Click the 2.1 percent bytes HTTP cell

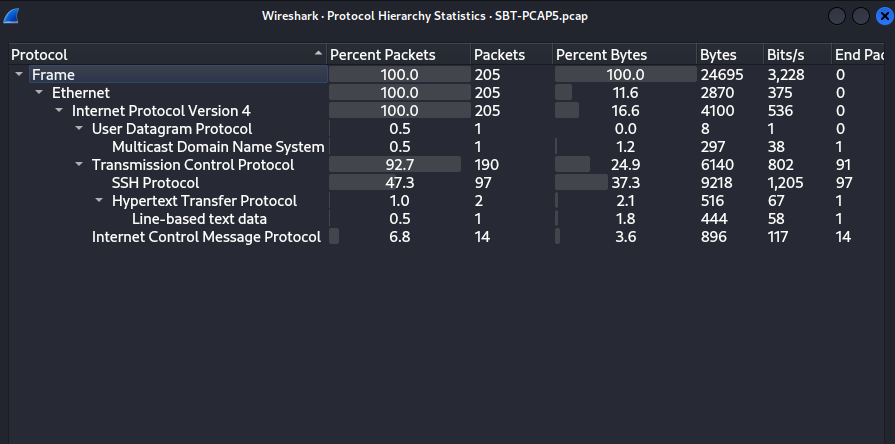(x=626, y=200)
